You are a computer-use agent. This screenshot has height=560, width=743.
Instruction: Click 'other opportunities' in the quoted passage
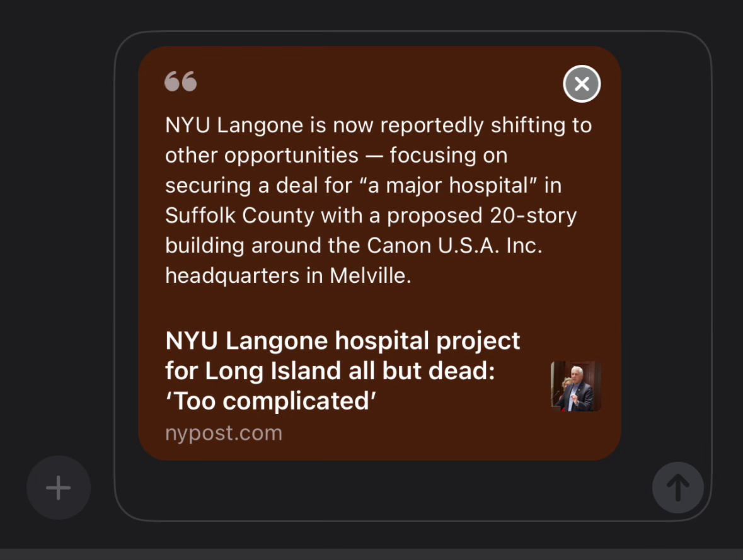coord(262,156)
